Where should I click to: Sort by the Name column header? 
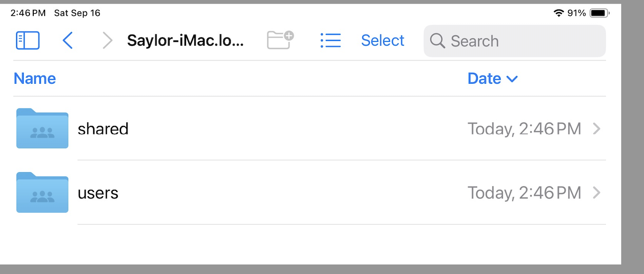35,78
